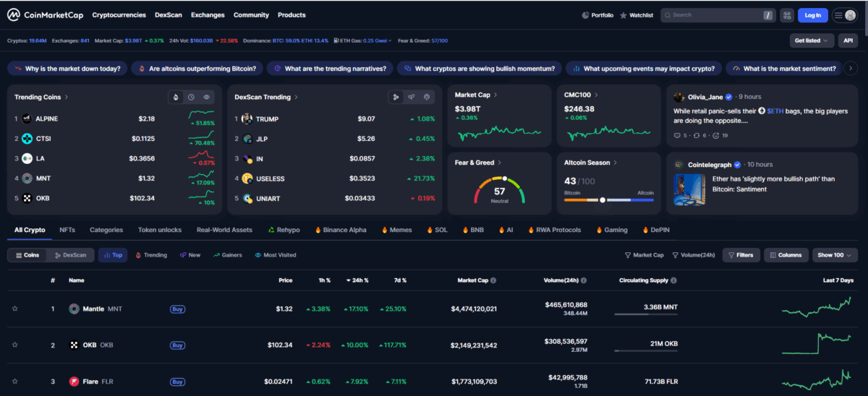Expand the Market Cap card chevron
The image size is (868, 396).
(495, 95)
